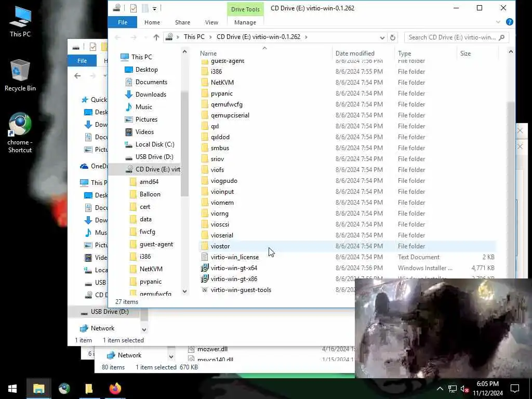Select the NetKVM folder in file list
Viewport: 532px width, 399px height.
tap(222, 83)
